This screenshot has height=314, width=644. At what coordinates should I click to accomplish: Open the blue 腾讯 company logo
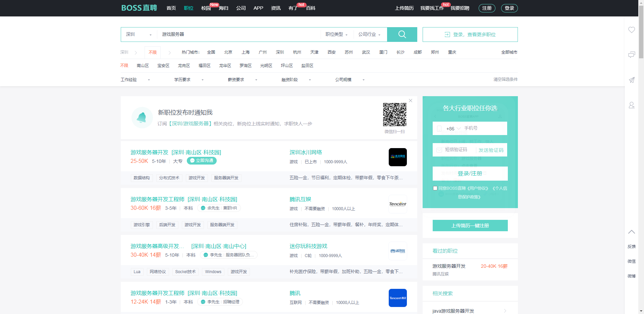398,298
